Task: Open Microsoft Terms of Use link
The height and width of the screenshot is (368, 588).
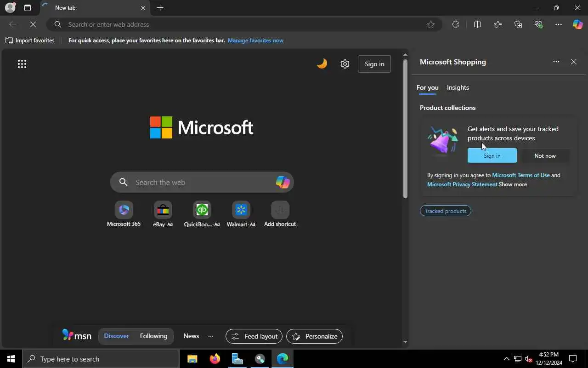Action: [x=520, y=175]
